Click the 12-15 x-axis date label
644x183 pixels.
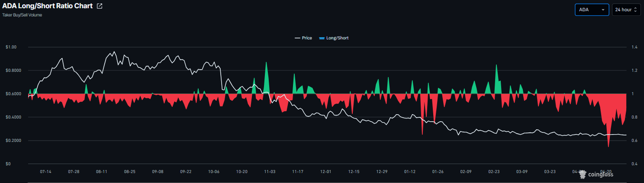coord(354,172)
